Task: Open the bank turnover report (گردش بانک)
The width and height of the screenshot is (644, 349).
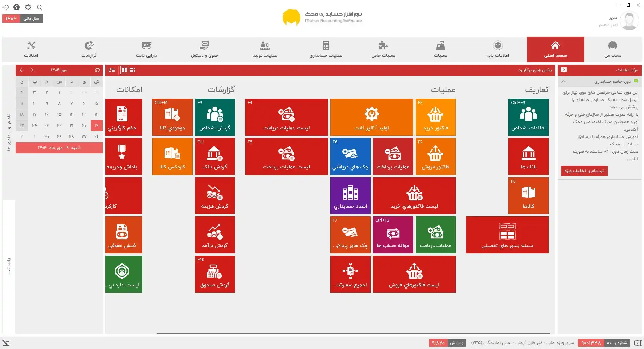Action: 215,156
